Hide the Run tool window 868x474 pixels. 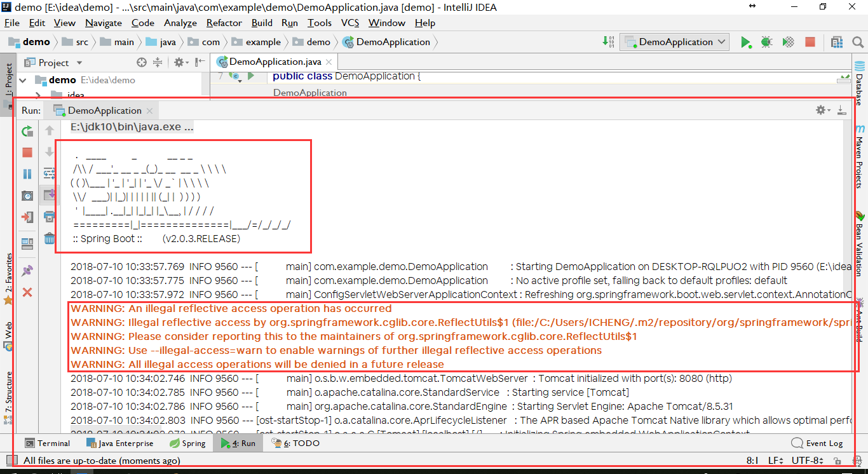841,110
